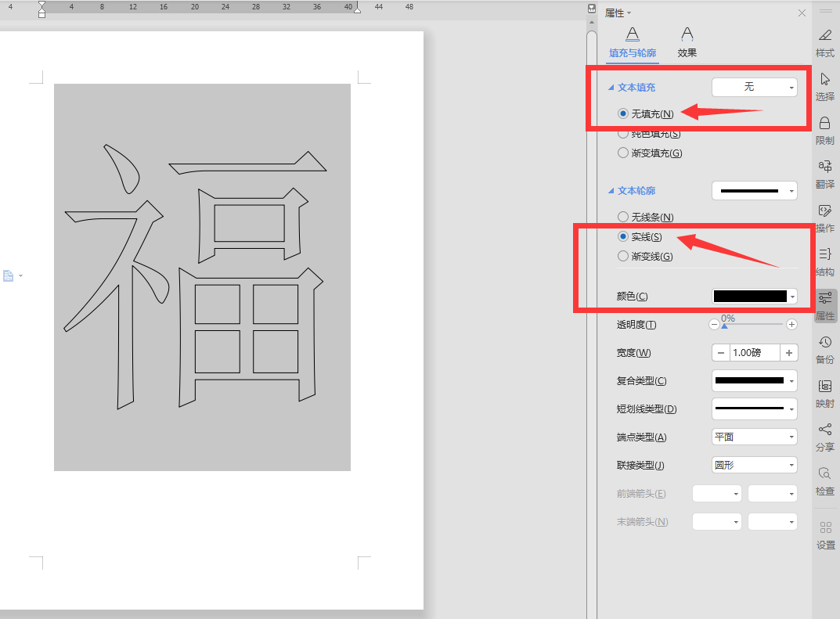Collapse the 文本轮廓 section
The height and width of the screenshot is (619, 840).
(x=611, y=191)
